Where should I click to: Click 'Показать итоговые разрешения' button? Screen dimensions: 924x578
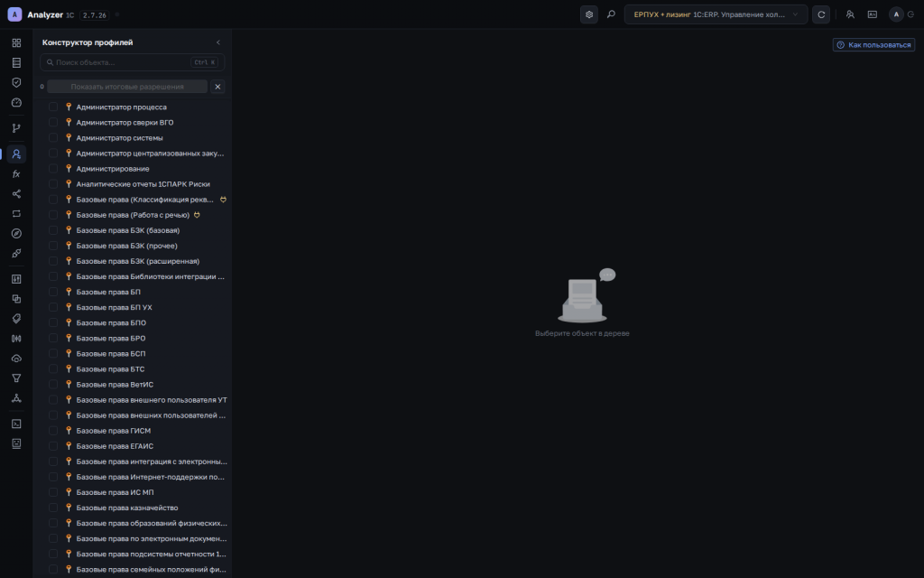127,87
